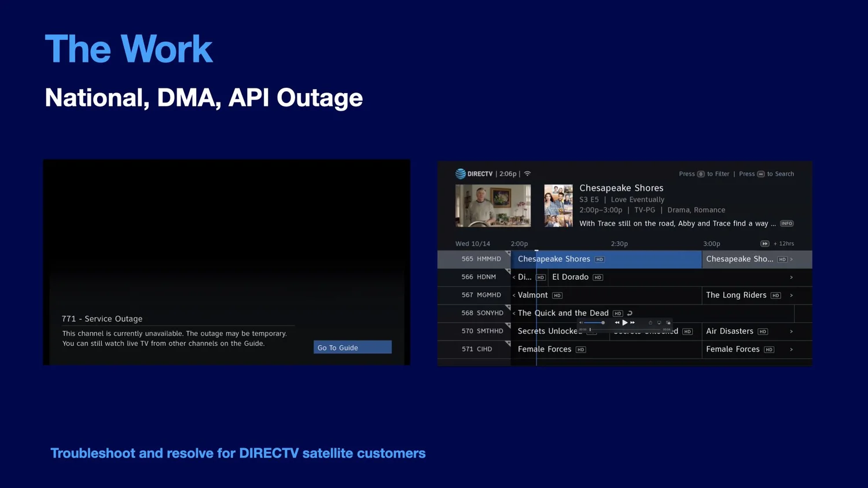Click the AirPlay icon in video overlay

click(659, 323)
